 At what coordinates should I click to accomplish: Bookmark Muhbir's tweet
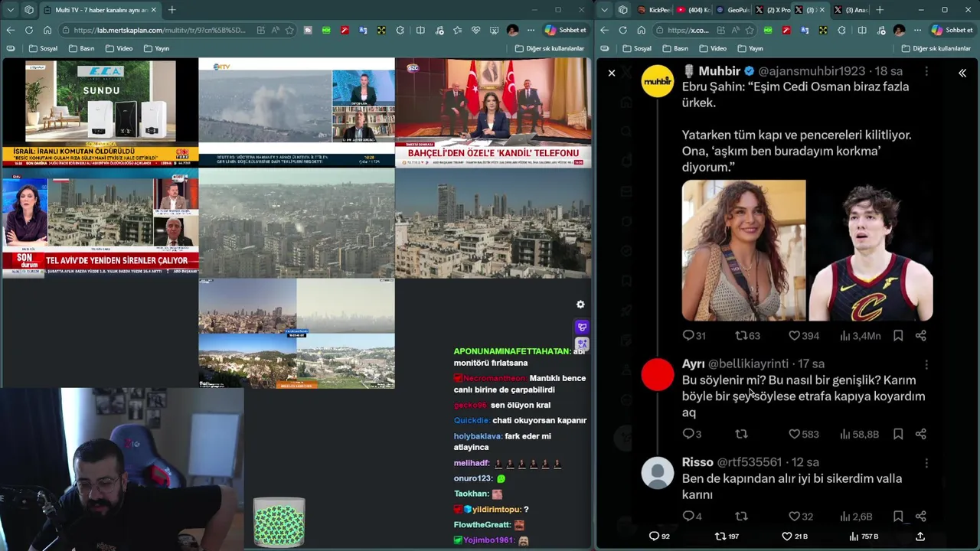coord(898,335)
